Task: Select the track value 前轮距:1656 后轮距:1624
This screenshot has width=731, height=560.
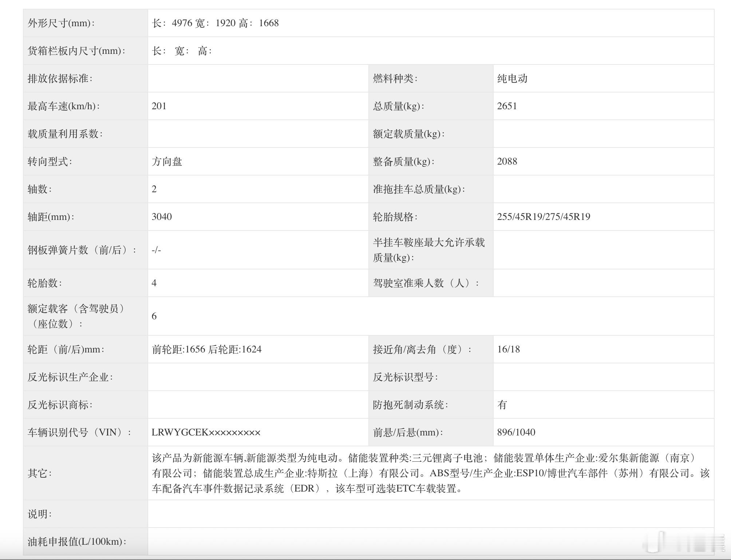Action: point(207,350)
